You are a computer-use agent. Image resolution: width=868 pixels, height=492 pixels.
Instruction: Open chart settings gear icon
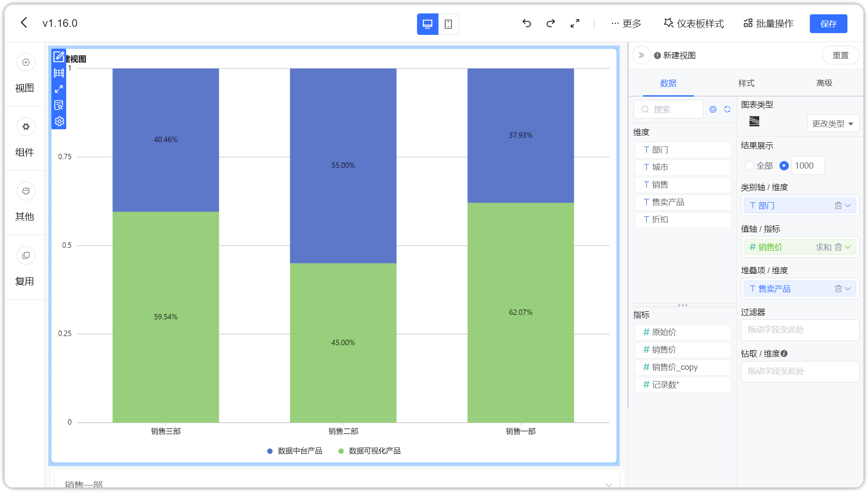(x=59, y=121)
